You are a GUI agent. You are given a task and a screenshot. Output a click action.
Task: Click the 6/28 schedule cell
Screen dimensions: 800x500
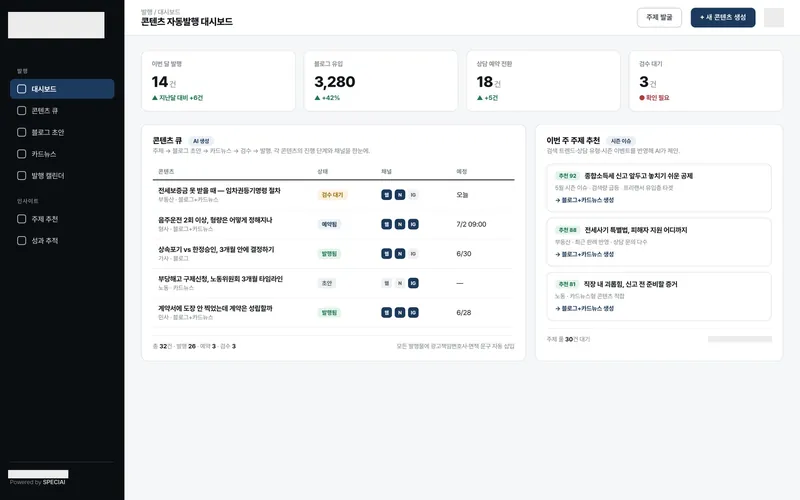(x=464, y=313)
